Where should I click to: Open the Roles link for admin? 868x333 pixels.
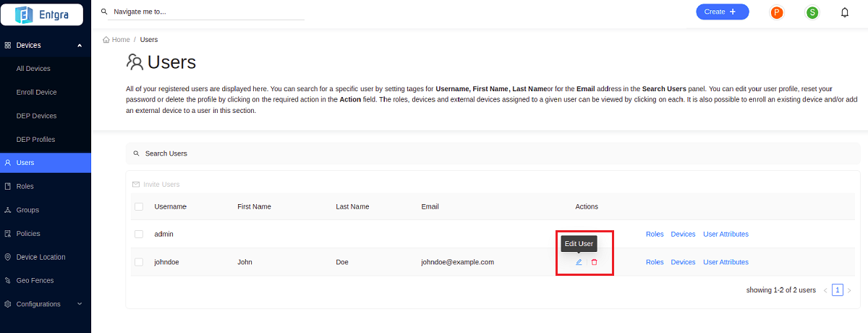coord(654,235)
